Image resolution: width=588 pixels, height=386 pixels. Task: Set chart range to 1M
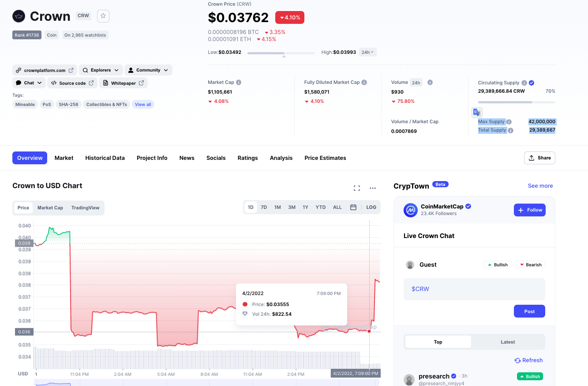pos(277,207)
